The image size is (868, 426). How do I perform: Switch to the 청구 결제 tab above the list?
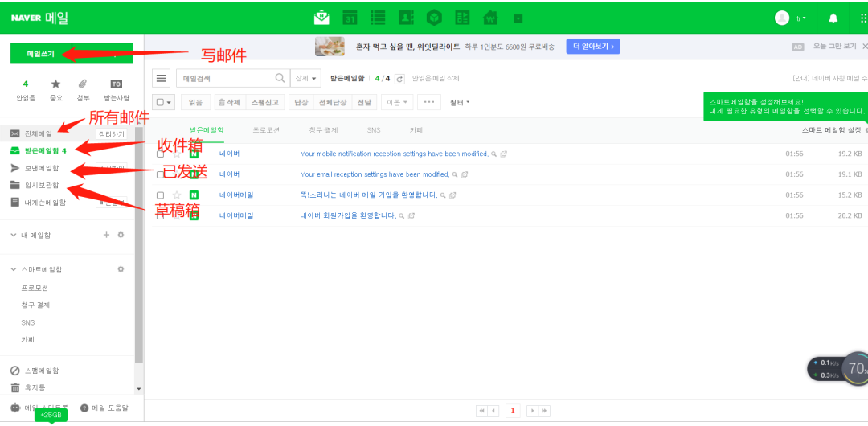[x=323, y=130]
